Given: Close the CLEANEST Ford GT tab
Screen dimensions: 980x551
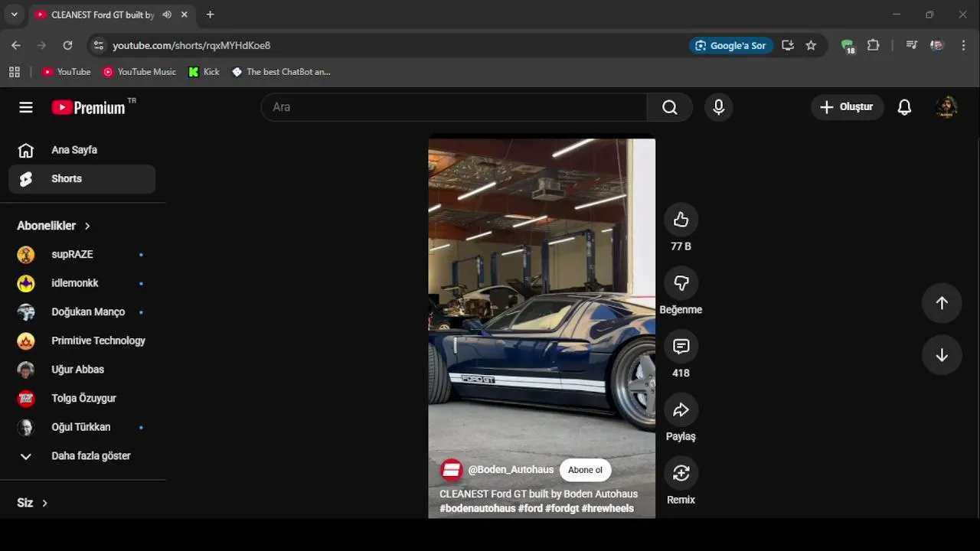Looking at the screenshot, I should point(185,15).
